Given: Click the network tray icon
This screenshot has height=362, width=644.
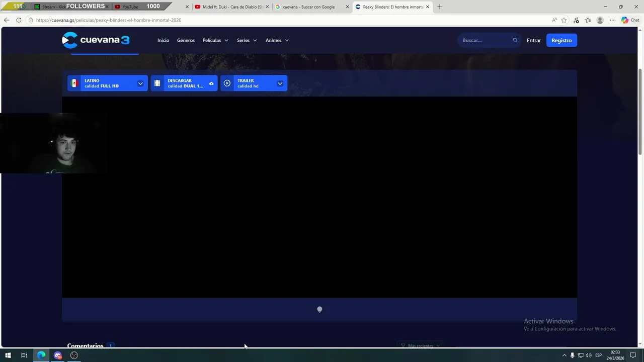Looking at the screenshot, I should (580, 355).
